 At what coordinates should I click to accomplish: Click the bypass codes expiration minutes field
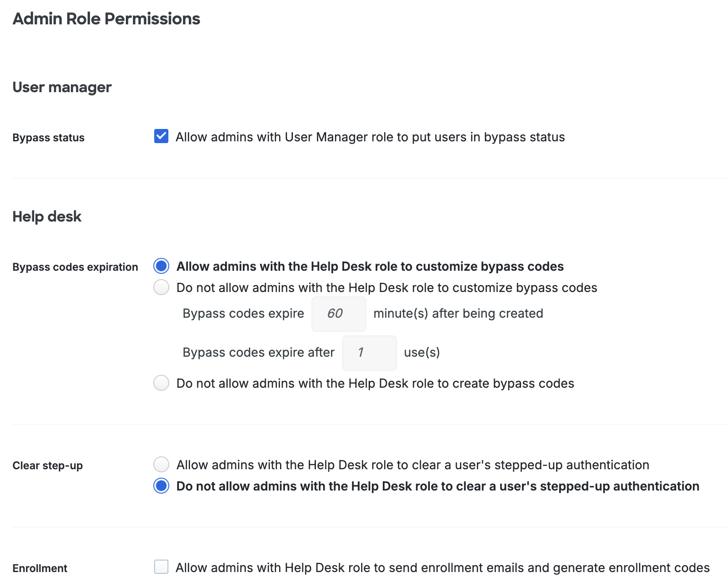pos(339,314)
